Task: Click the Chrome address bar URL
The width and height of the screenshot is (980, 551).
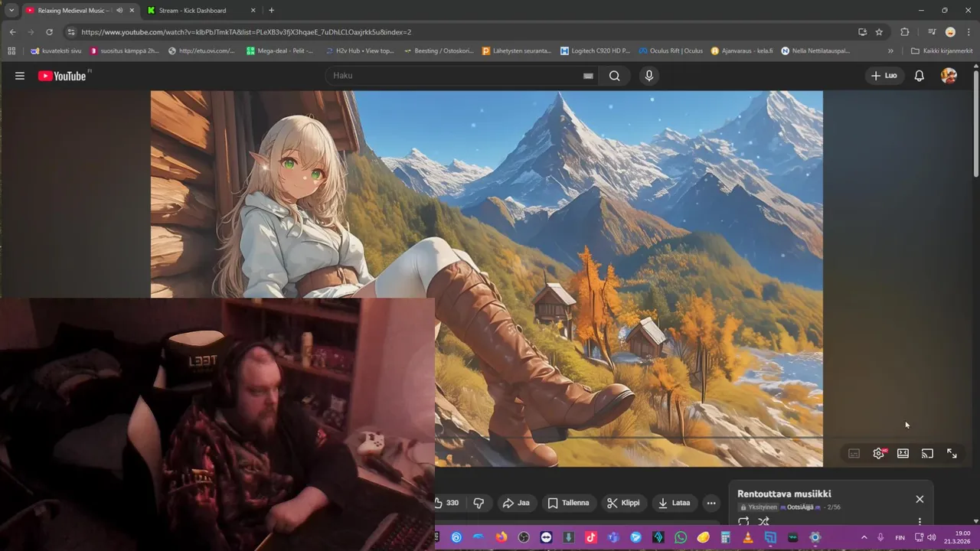Action: [x=246, y=32]
